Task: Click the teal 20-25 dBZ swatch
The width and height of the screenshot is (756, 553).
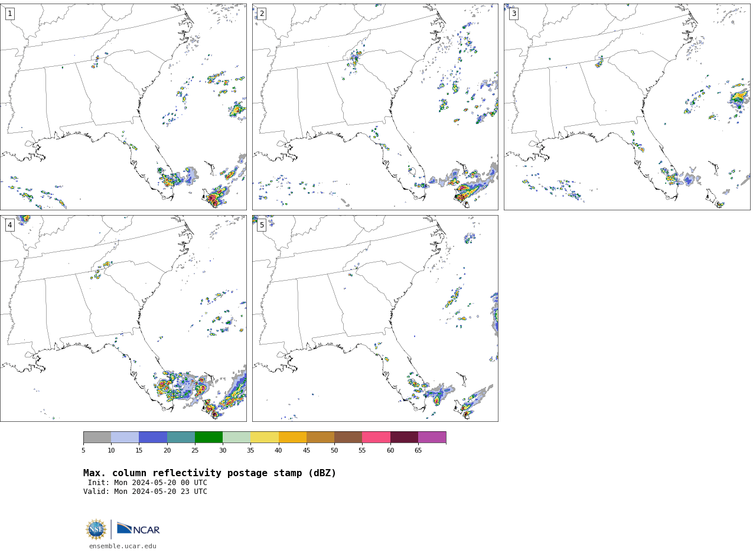Action: click(x=181, y=437)
